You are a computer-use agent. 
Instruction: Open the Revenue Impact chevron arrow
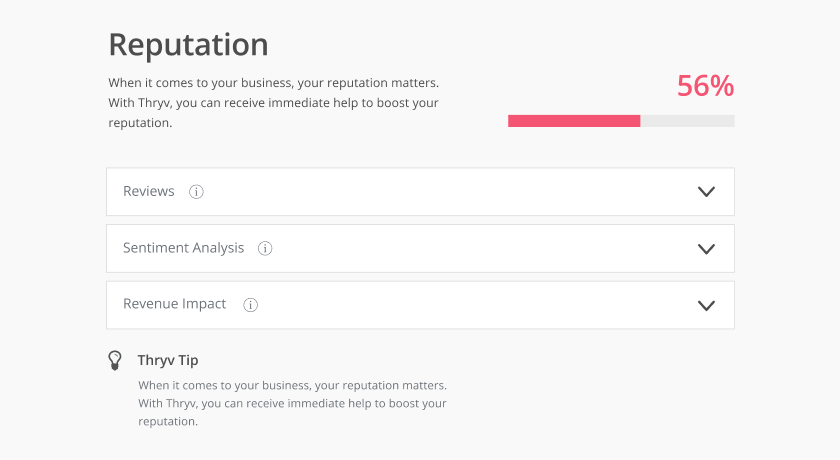click(x=707, y=306)
